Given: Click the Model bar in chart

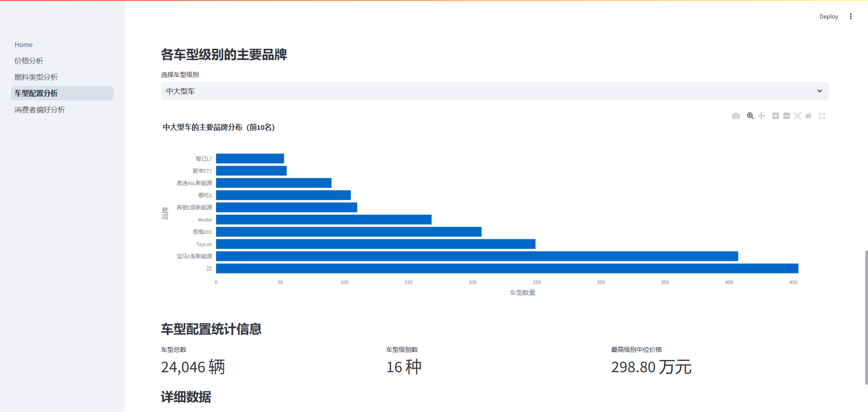Looking at the screenshot, I should coord(324,220).
